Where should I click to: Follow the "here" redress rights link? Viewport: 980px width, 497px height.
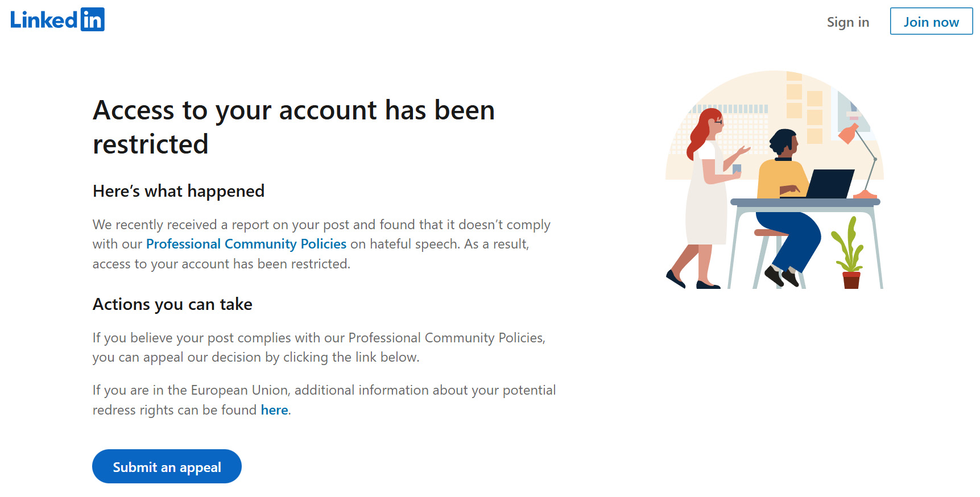(274, 410)
